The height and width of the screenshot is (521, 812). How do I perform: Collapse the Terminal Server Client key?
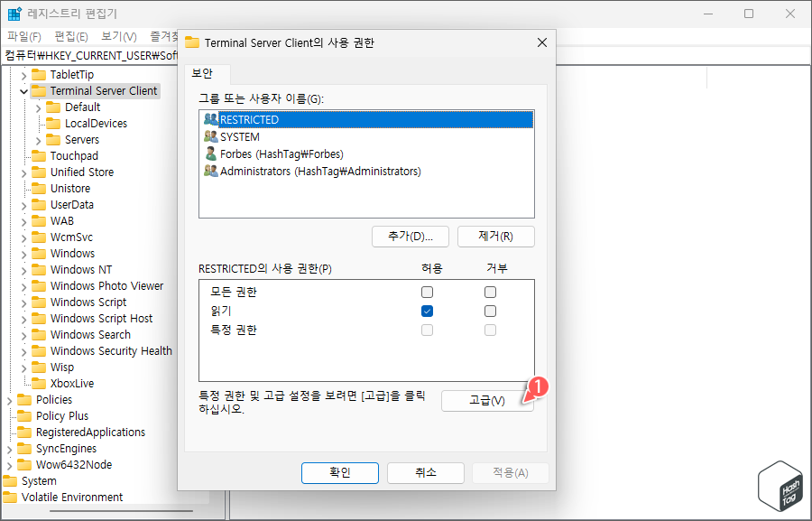pyautogui.click(x=21, y=90)
